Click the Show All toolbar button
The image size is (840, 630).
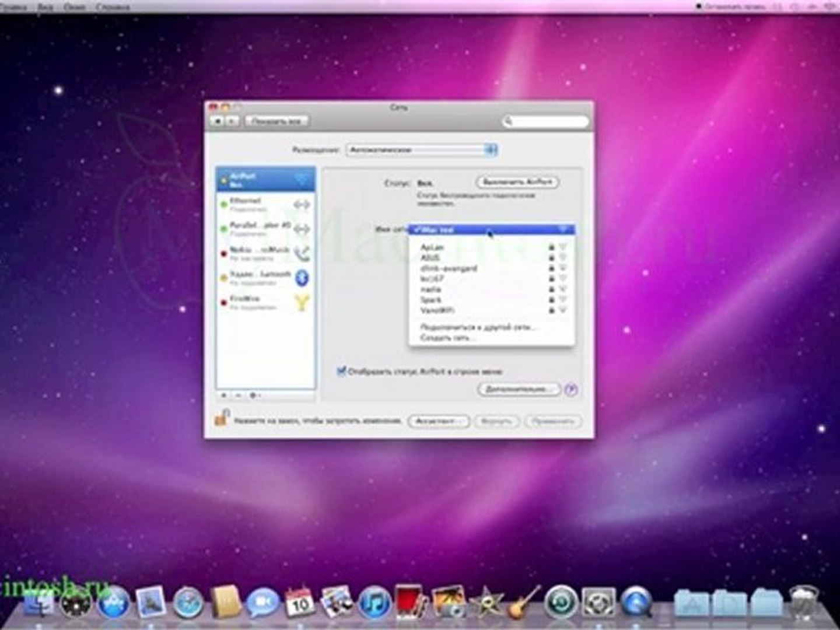pos(277,121)
